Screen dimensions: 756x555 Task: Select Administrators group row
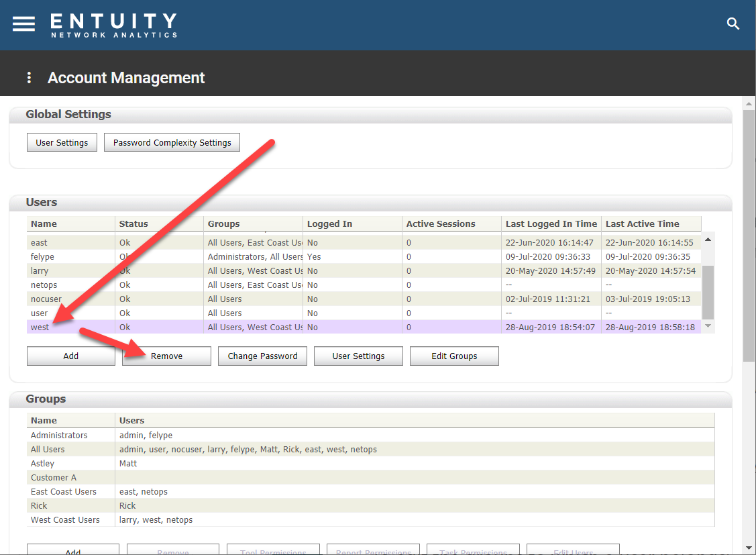coord(370,435)
